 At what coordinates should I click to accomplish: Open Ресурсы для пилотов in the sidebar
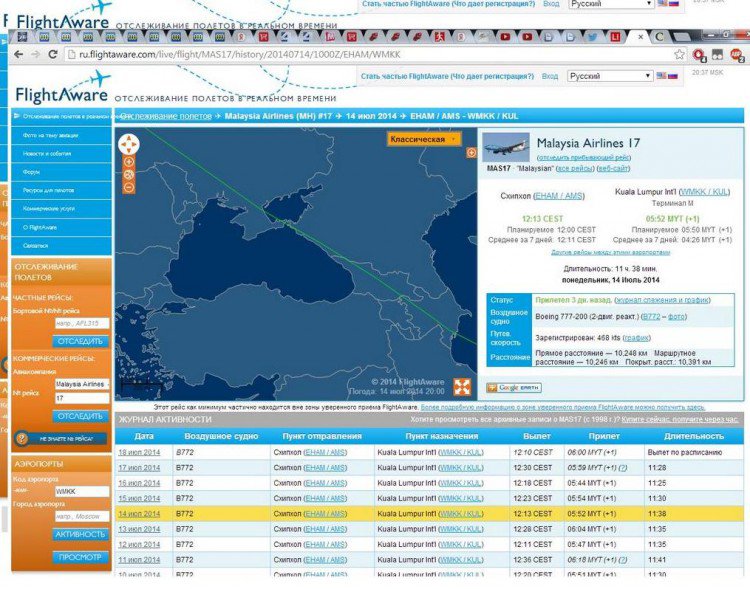tap(49, 189)
